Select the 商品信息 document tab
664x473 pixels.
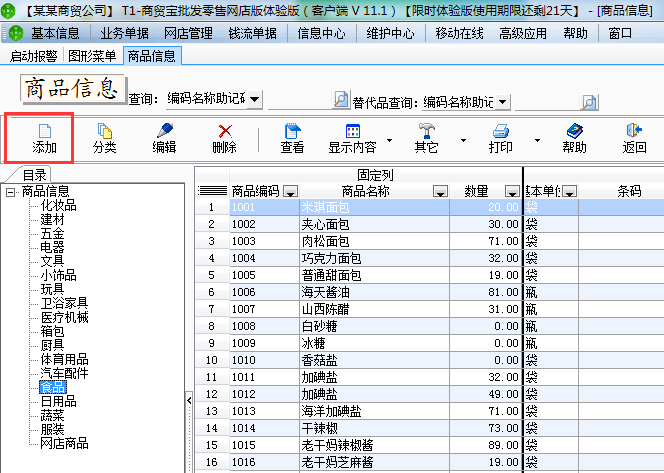pos(152,56)
